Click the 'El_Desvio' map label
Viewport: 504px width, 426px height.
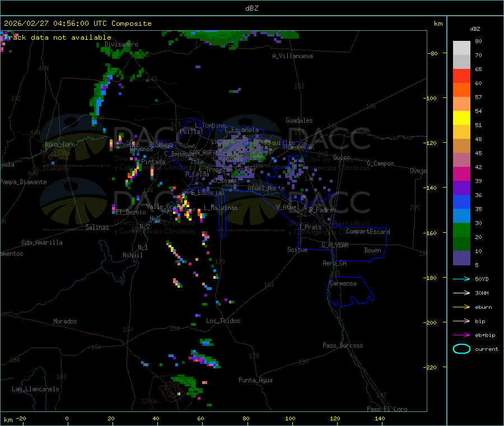click(130, 212)
